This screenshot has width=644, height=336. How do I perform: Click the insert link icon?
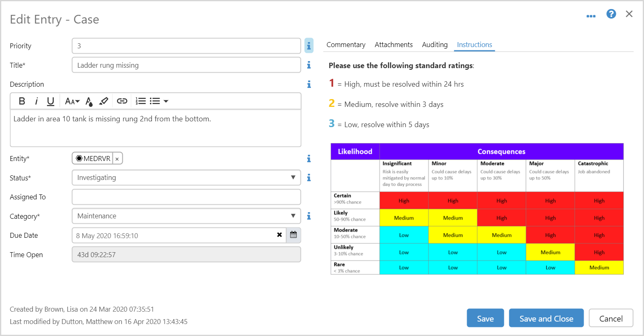pos(122,101)
